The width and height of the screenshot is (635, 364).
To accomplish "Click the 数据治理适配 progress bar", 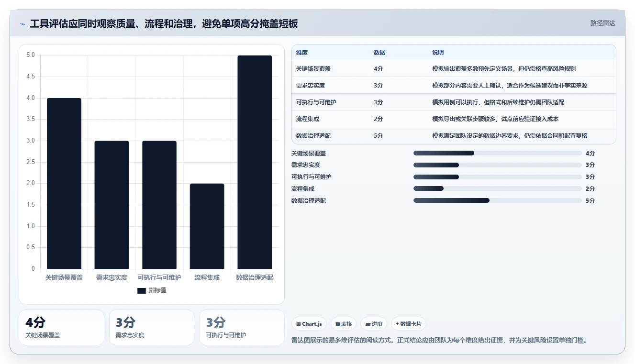I will (498, 201).
